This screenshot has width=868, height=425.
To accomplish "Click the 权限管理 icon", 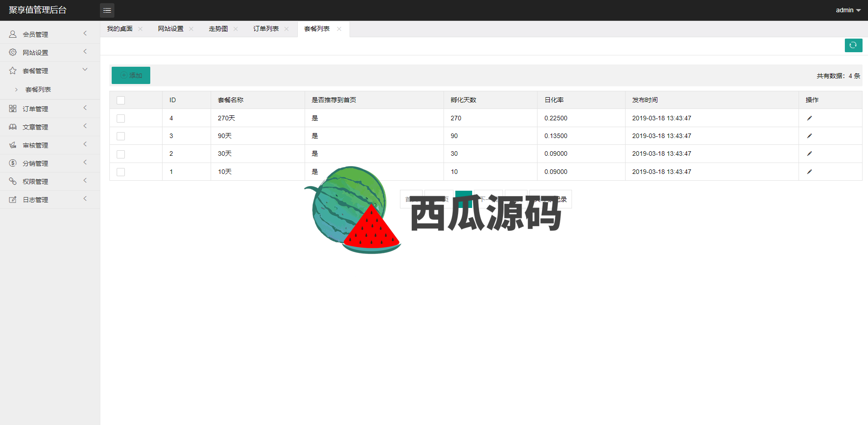I will (x=13, y=181).
